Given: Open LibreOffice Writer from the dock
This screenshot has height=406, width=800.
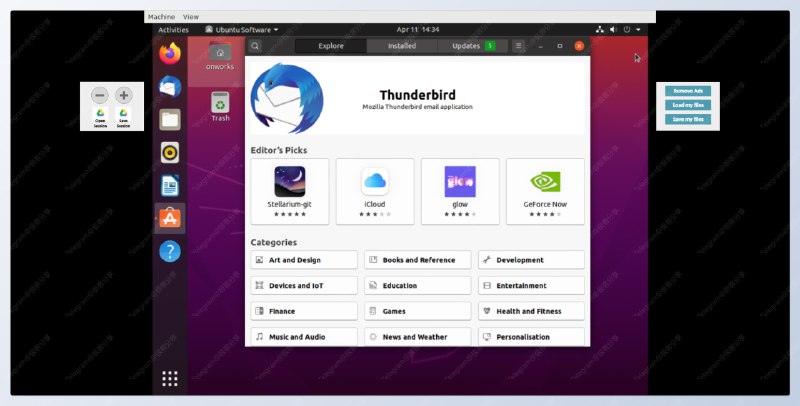Looking at the screenshot, I should pyautogui.click(x=170, y=185).
